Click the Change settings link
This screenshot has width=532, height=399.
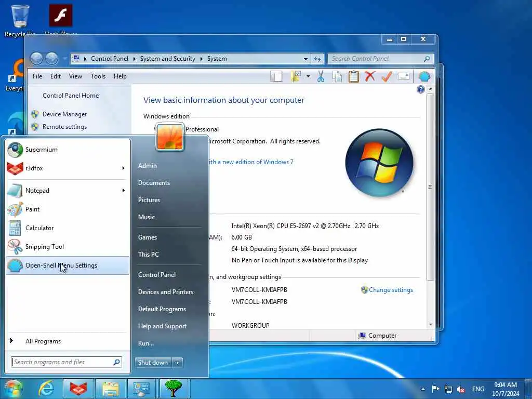[391, 290]
